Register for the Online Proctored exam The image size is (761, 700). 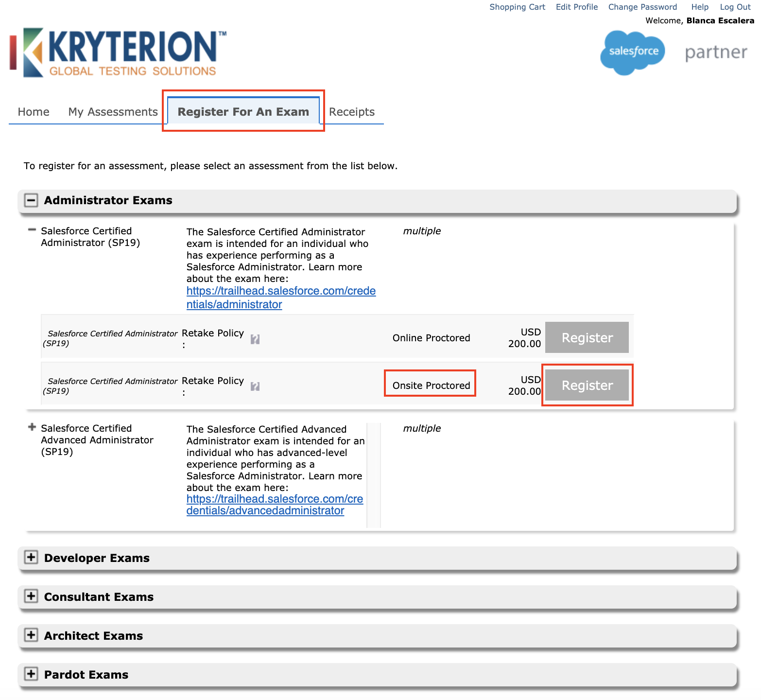pyautogui.click(x=587, y=337)
